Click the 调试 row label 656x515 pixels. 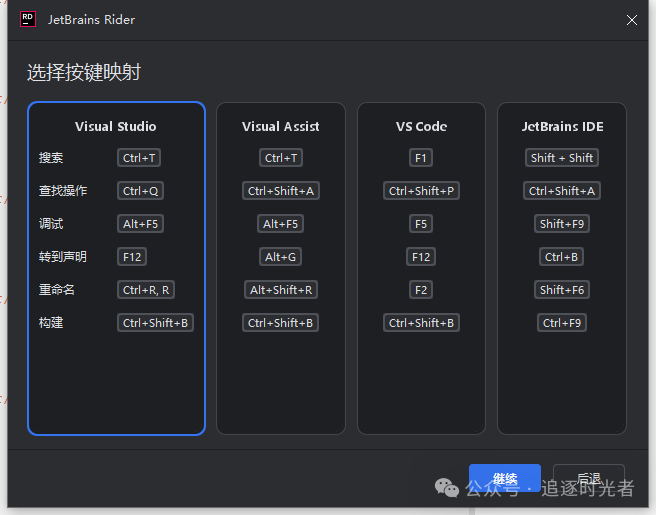tap(51, 224)
